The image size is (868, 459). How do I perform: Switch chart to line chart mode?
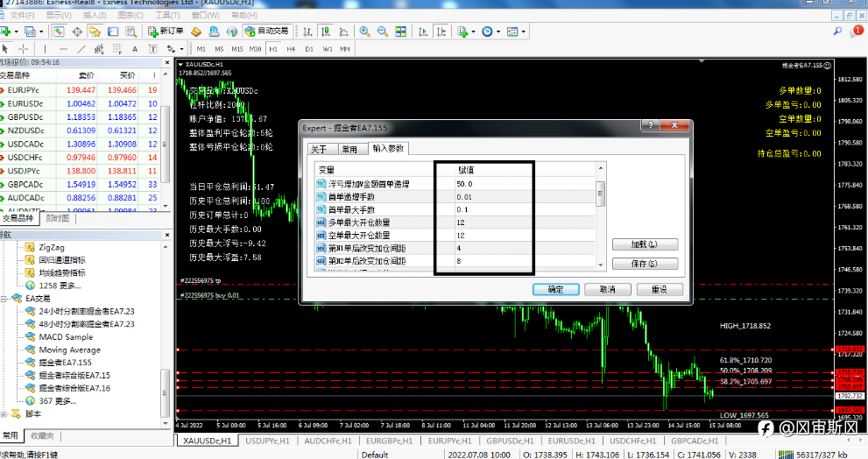click(x=343, y=32)
